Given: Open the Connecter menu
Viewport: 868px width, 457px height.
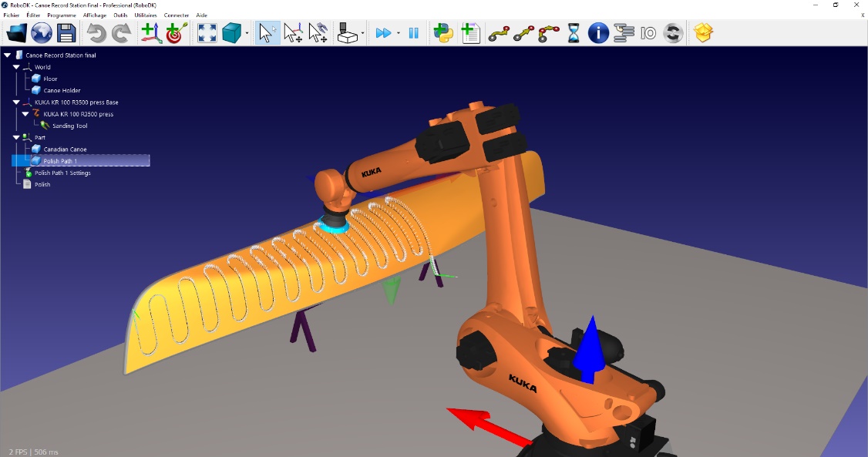Looking at the screenshot, I should [x=176, y=15].
